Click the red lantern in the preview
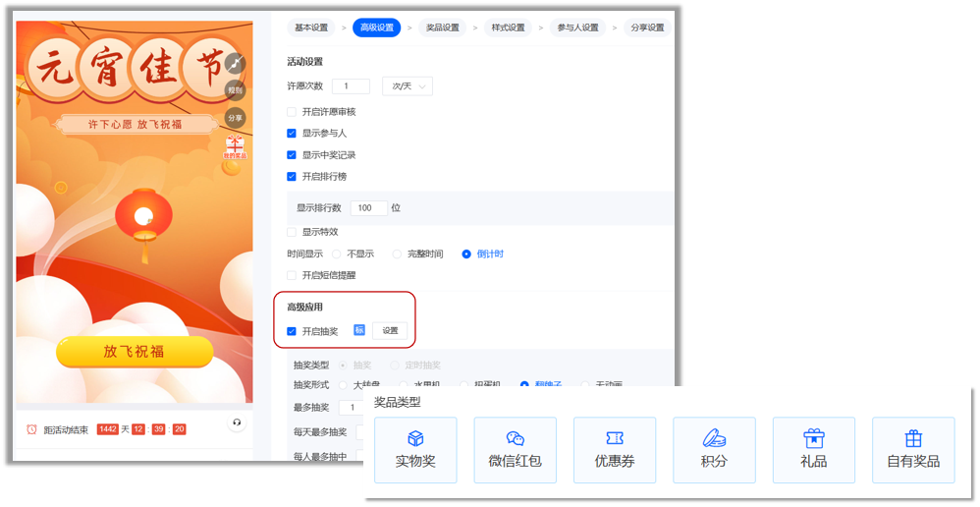 pos(143,216)
